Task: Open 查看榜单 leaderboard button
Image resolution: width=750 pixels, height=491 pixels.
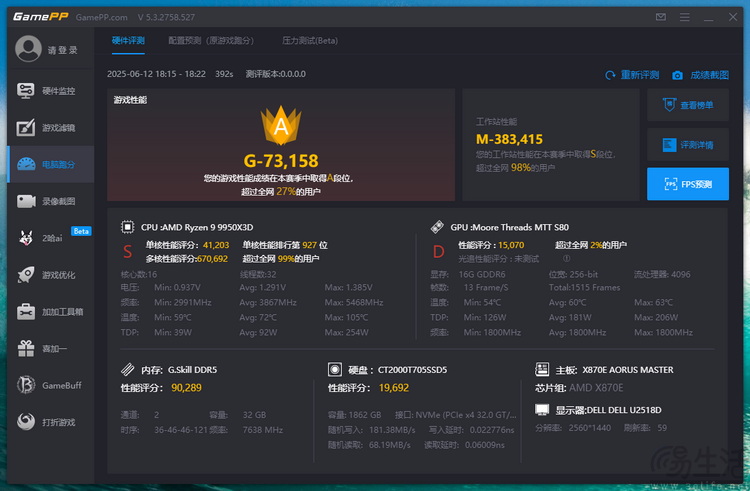Action: pyautogui.click(x=688, y=105)
